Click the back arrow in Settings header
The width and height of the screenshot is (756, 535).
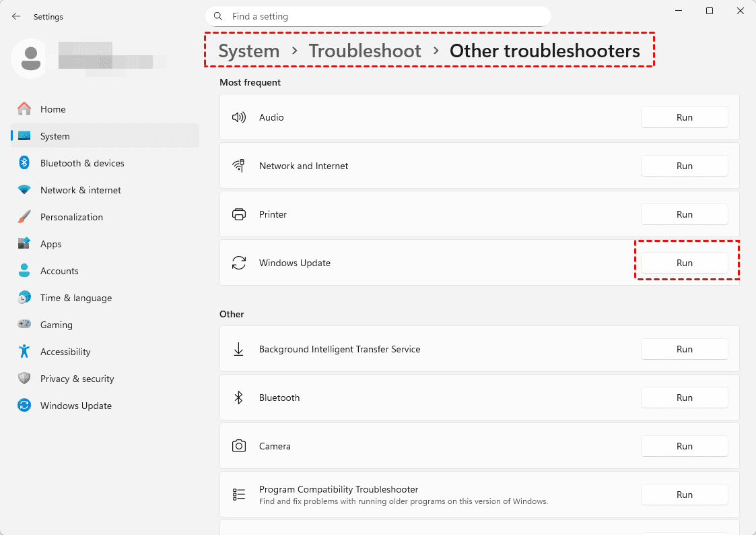[x=16, y=16]
